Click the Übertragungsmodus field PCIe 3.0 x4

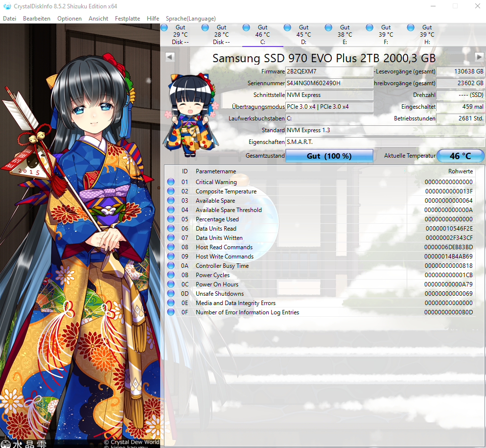click(329, 107)
